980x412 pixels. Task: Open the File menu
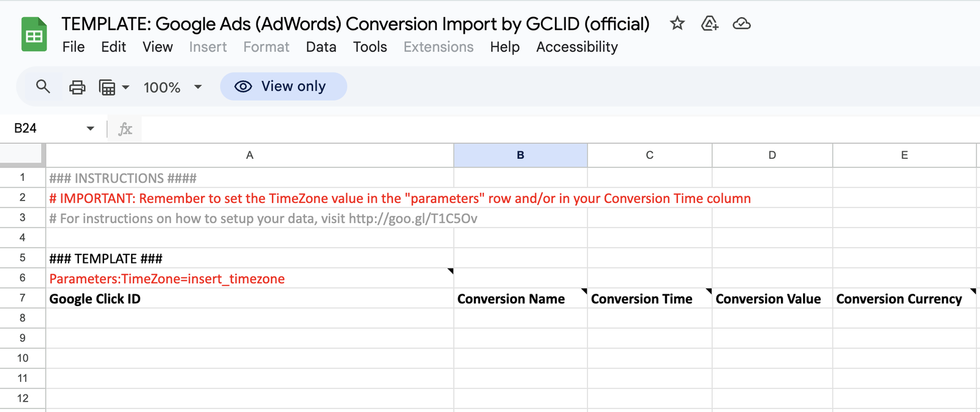[x=73, y=47]
